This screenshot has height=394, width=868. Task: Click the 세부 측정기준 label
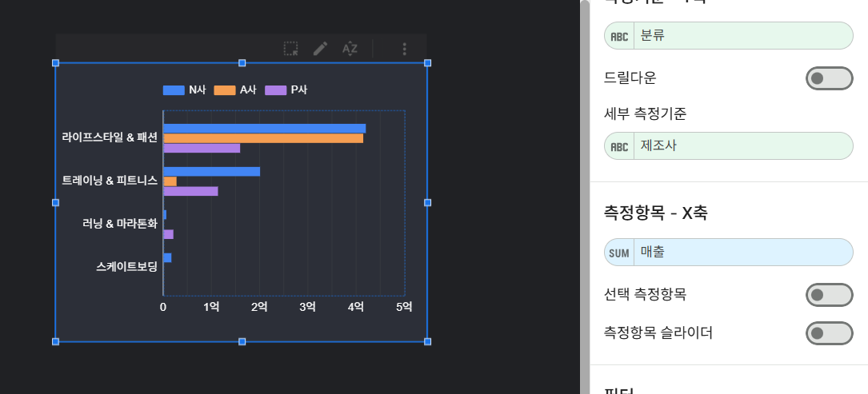coord(645,114)
